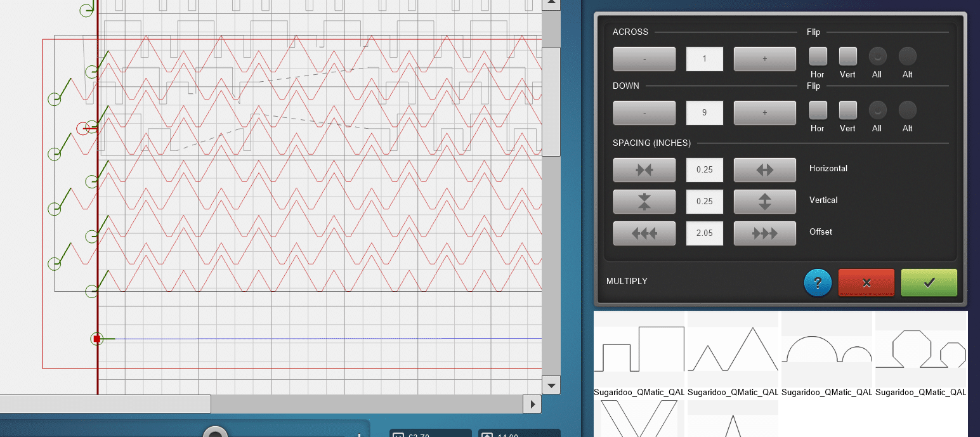980x437 pixels.
Task: Open the blue question mark help
Action: pos(818,283)
